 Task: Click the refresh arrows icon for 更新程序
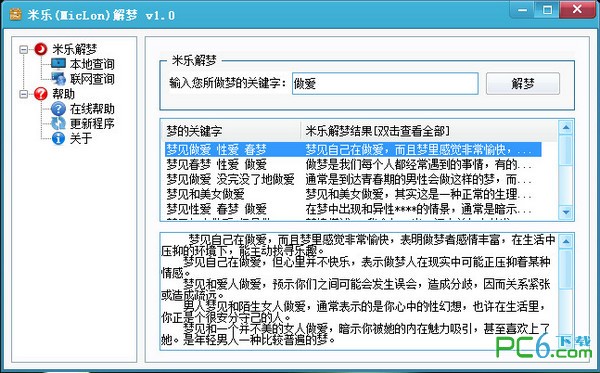58,123
